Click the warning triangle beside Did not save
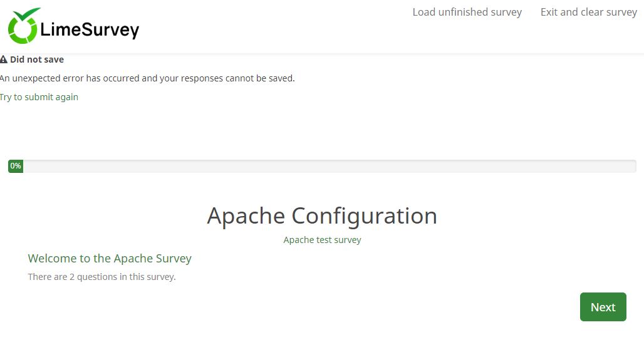 (4, 59)
